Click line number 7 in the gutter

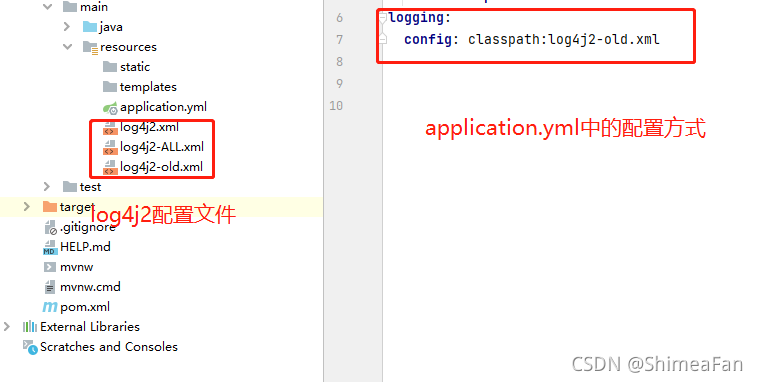click(x=339, y=39)
